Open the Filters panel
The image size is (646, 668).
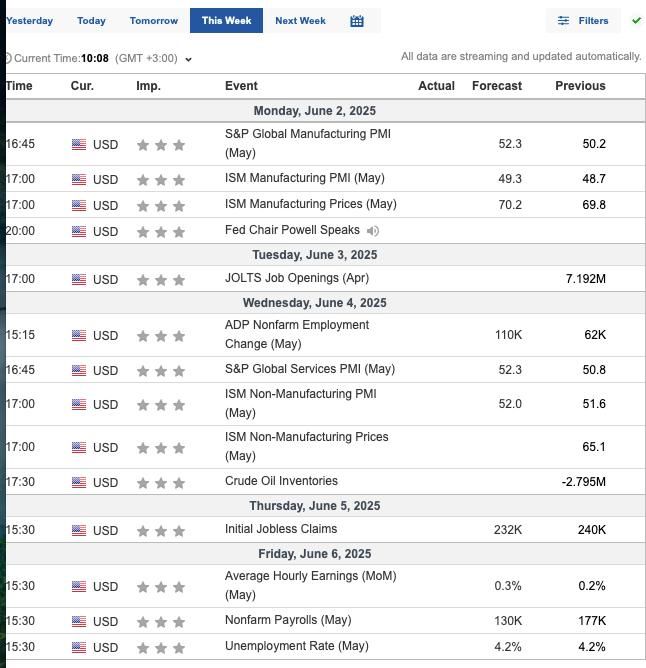click(583, 20)
